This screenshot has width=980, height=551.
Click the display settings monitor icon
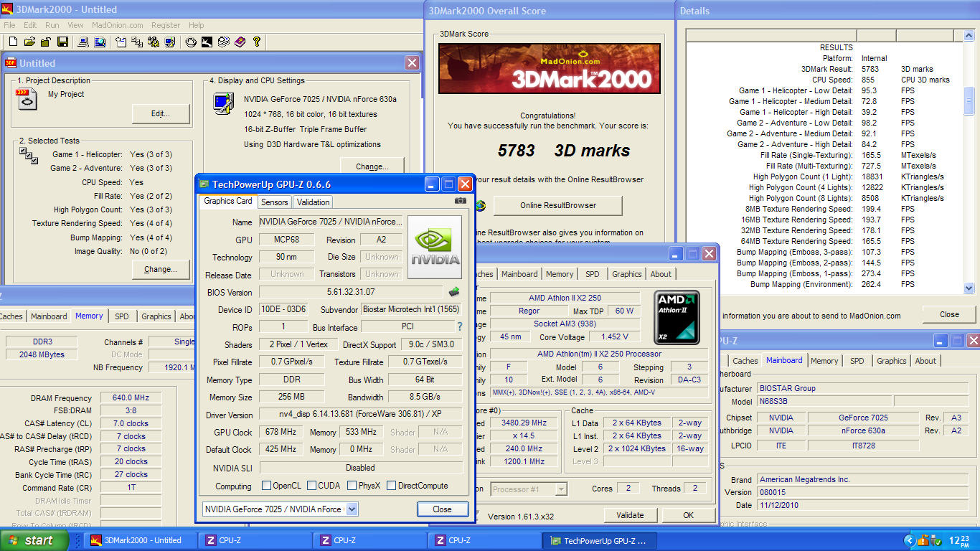click(x=223, y=103)
